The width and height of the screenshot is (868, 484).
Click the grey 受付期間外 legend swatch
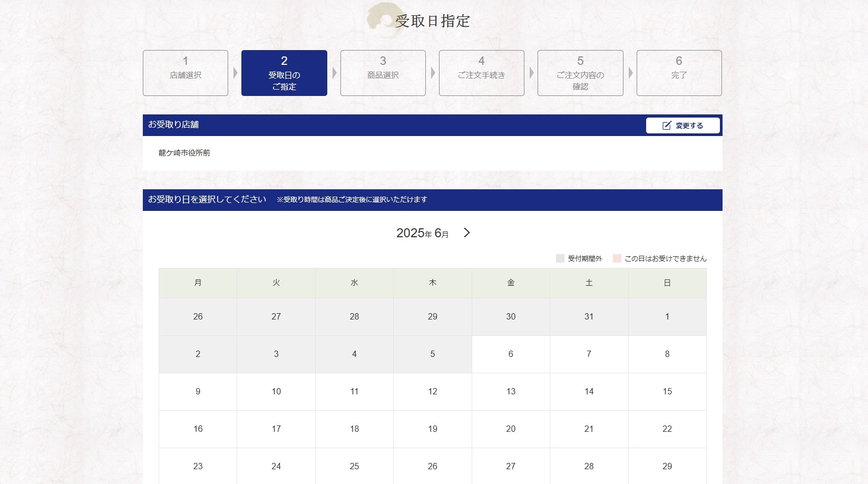click(560, 258)
